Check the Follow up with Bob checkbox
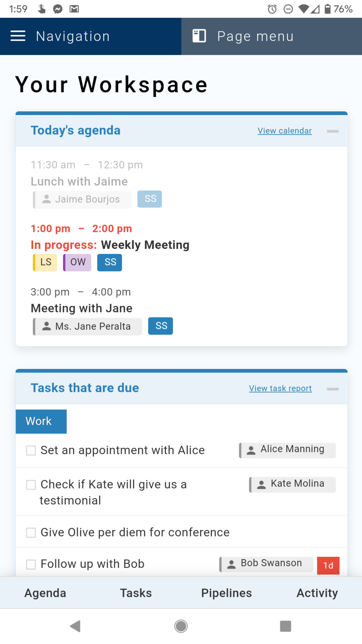This screenshot has width=362, height=644. click(31, 564)
